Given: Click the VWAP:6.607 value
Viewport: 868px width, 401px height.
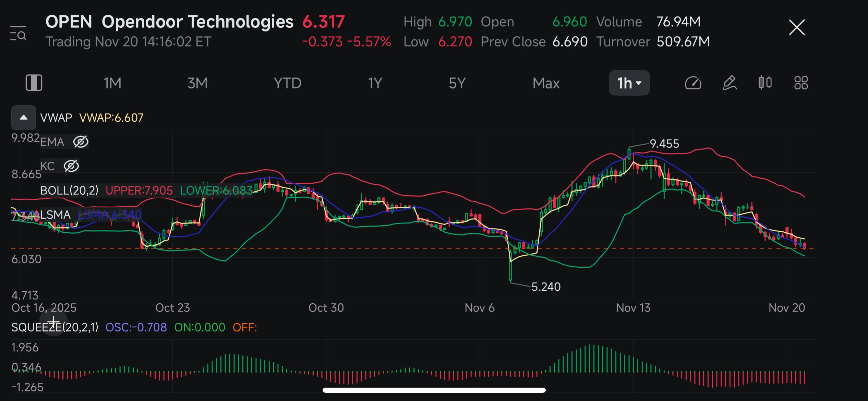Looking at the screenshot, I should (x=111, y=118).
